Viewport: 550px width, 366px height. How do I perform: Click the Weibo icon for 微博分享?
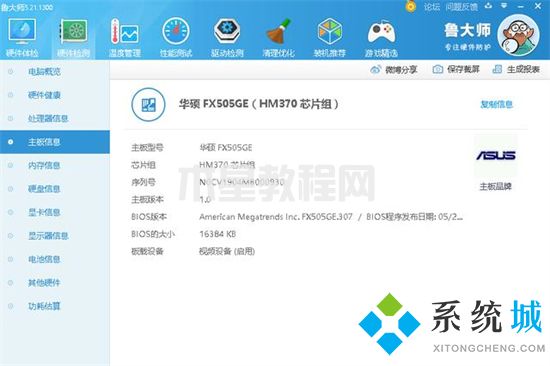375,69
